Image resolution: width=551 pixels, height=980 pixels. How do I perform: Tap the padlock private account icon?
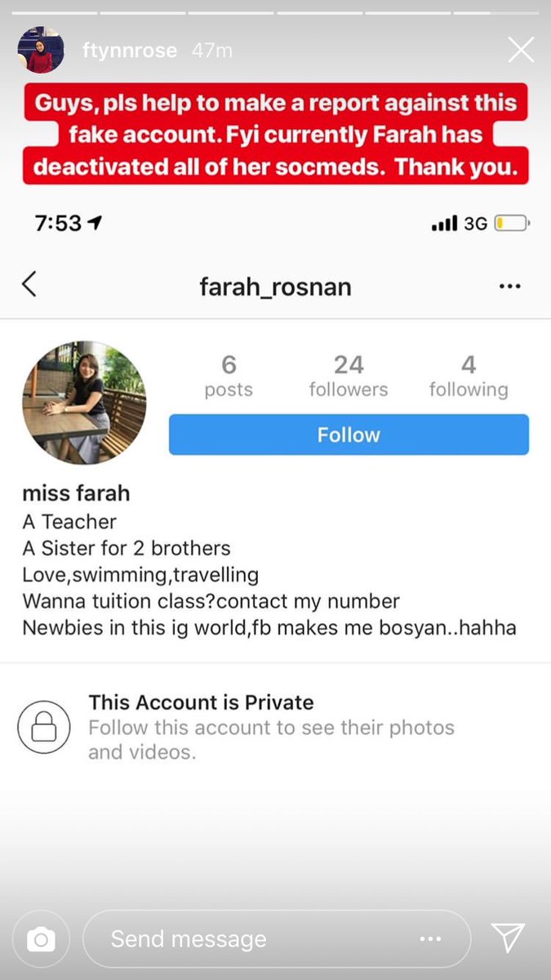(44, 727)
